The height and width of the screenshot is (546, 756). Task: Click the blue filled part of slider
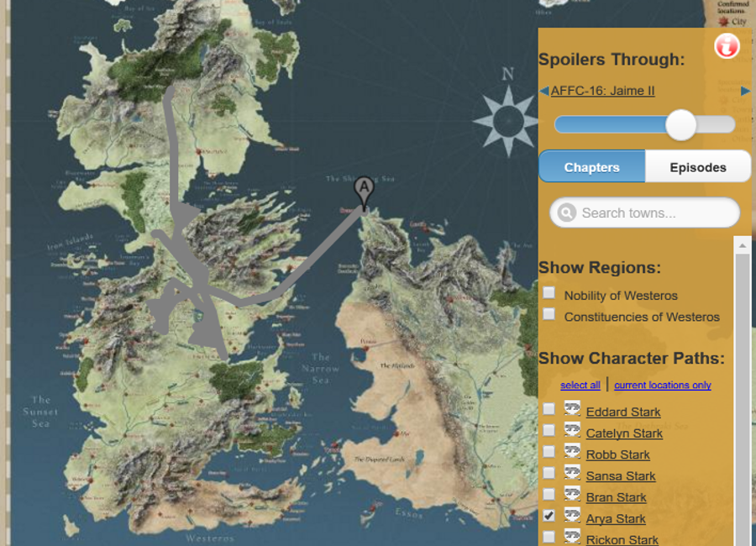click(611, 125)
